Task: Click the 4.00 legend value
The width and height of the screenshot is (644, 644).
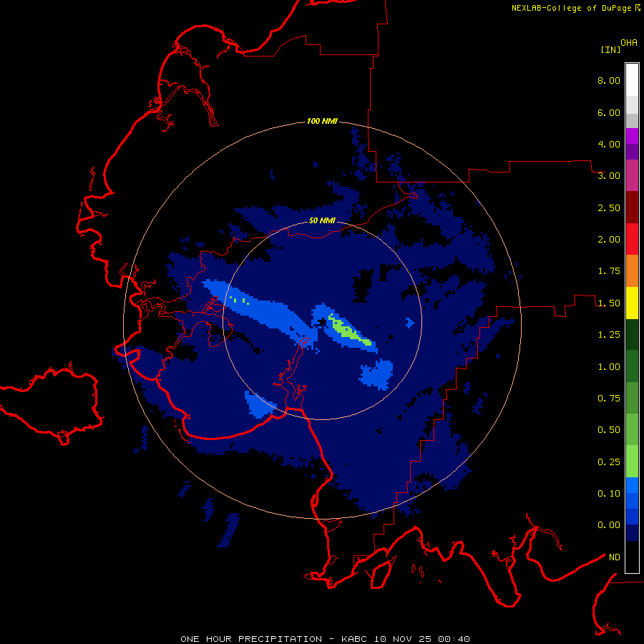Action: [x=609, y=144]
